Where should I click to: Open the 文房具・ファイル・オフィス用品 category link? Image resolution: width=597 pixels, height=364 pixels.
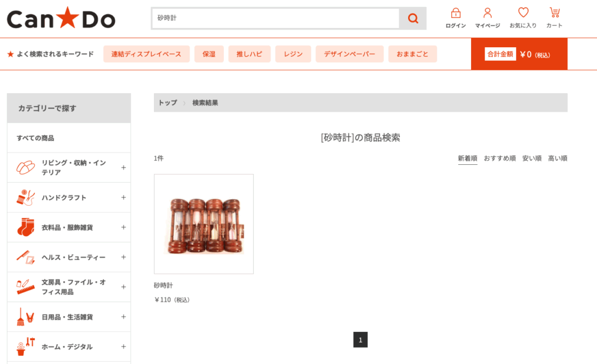point(74,287)
